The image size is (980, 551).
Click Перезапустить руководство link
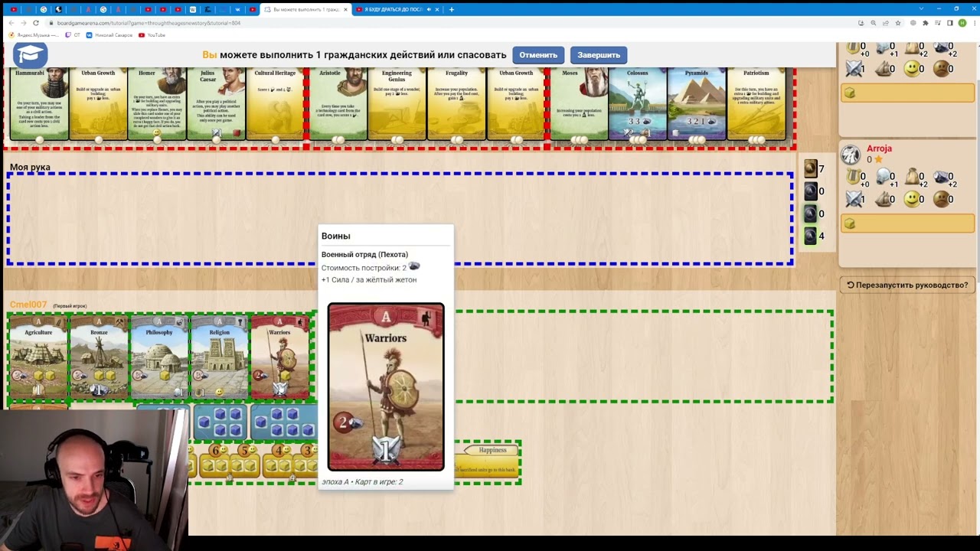click(x=907, y=285)
